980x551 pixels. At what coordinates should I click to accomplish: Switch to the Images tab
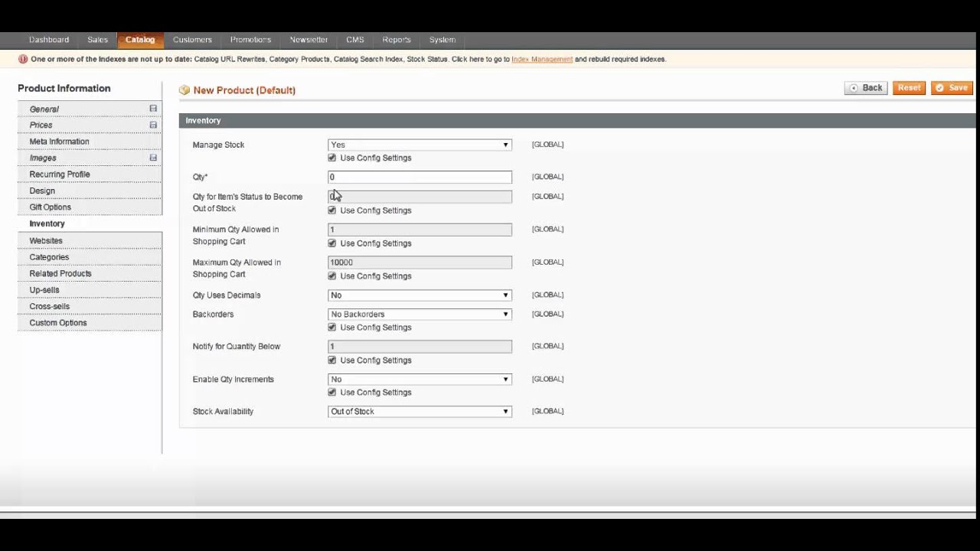[90, 158]
